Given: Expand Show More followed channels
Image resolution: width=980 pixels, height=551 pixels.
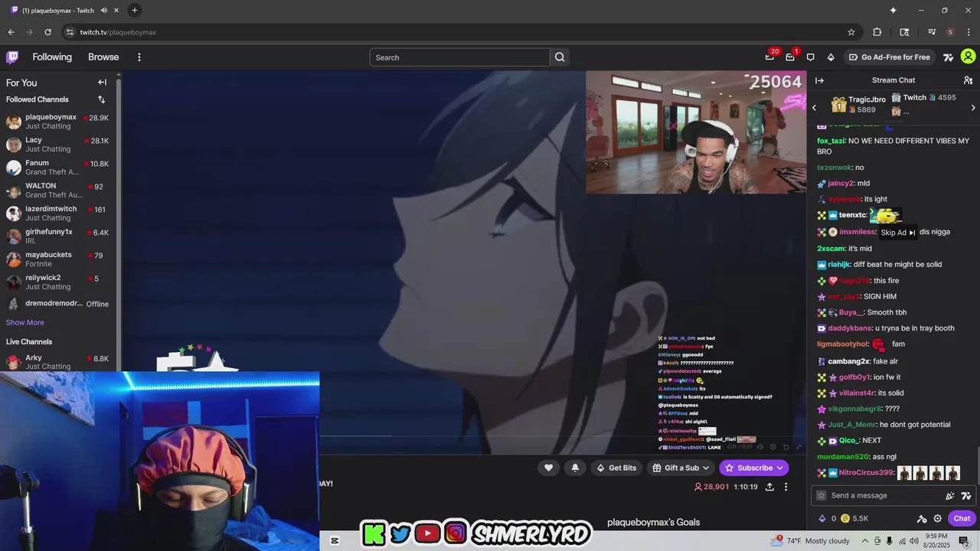Looking at the screenshot, I should (25, 322).
